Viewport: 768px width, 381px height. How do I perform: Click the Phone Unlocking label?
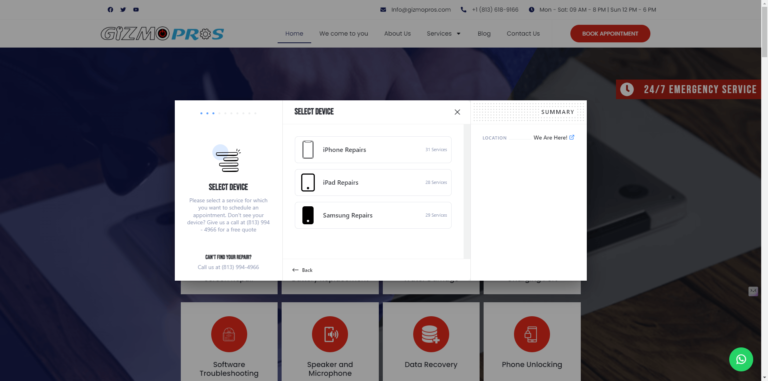point(531,364)
